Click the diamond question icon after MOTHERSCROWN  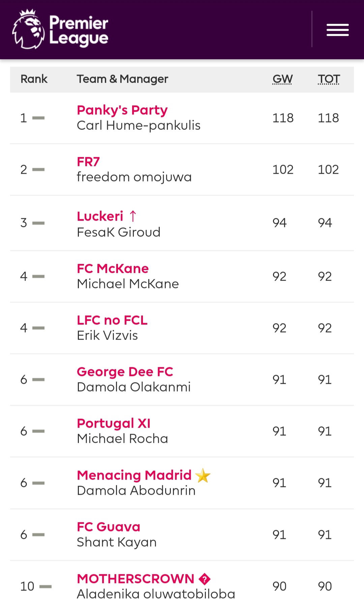point(205,579)
